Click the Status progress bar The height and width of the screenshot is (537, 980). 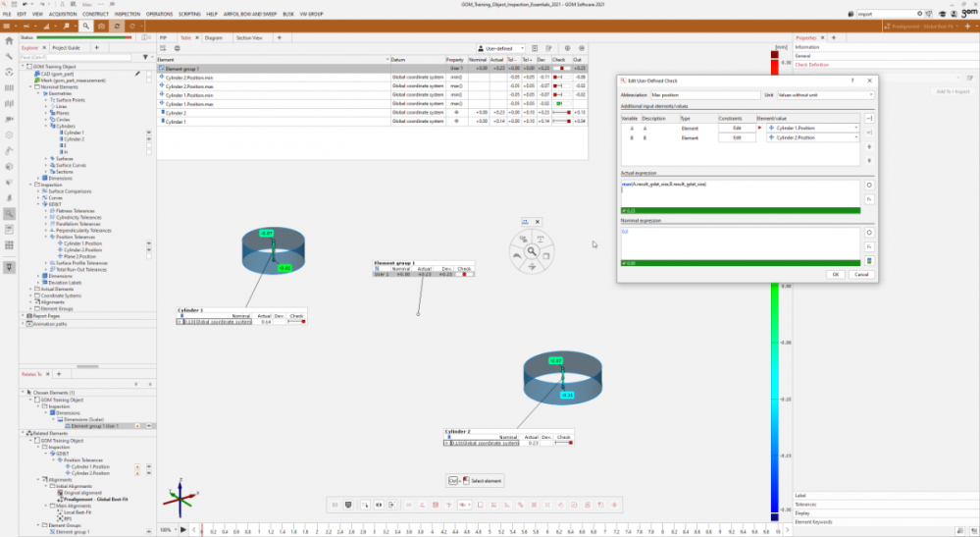pos(84,37)
